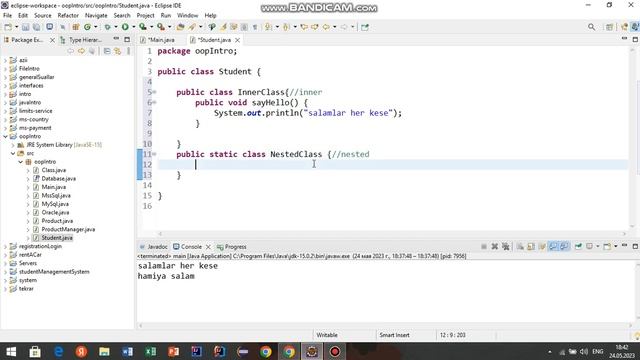
Task: Click Collapse All in Package Explorer
Action: pyautogui.click(x=107, y=51)
